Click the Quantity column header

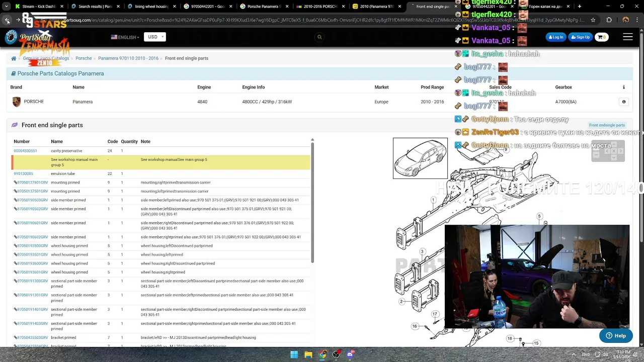point(129,142)
